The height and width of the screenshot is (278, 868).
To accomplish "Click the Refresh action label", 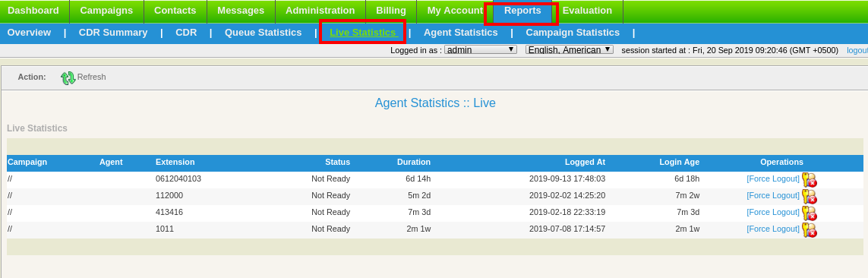I will click(91, 77).
